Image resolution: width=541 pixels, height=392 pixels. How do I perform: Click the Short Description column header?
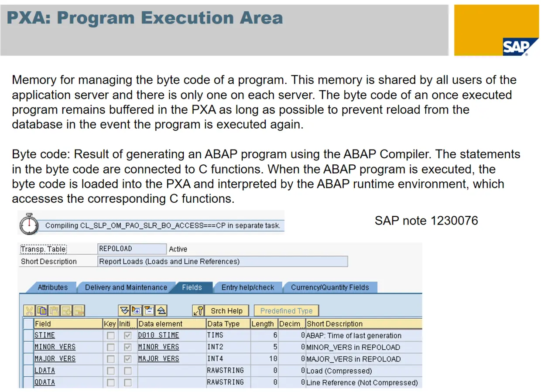pos(363,324)
